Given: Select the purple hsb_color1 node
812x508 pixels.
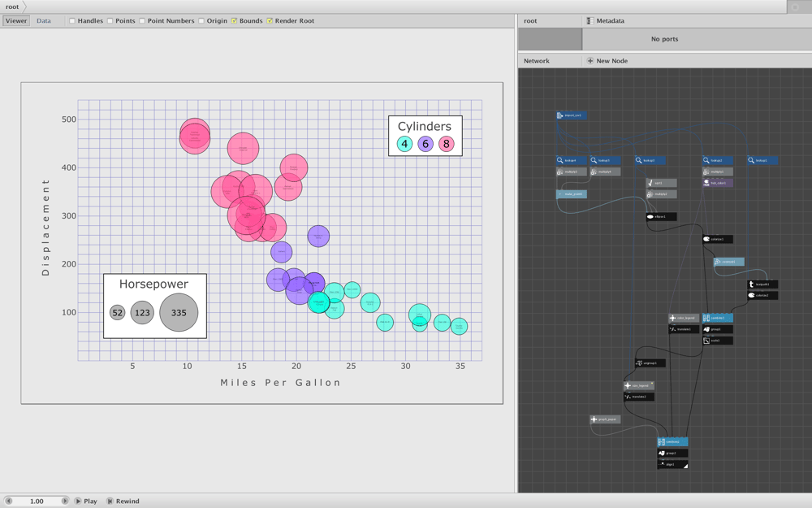Looking at the screenshot, I should 717,183.
